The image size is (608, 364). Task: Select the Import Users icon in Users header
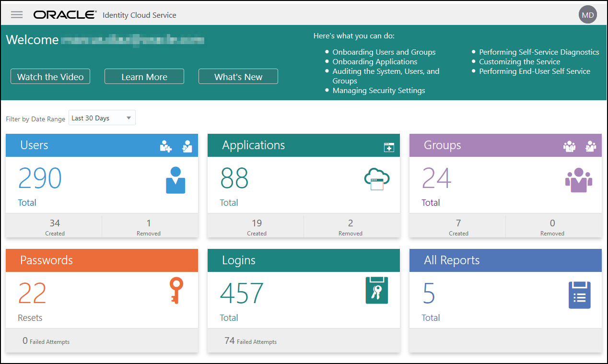click(x=187, y=146)
